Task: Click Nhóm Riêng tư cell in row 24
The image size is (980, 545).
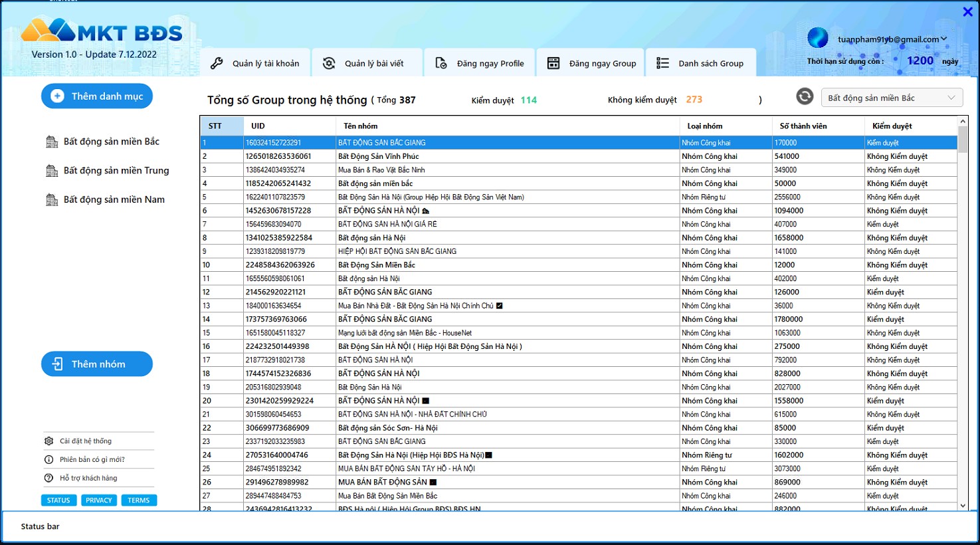Action: click(726, 455)
